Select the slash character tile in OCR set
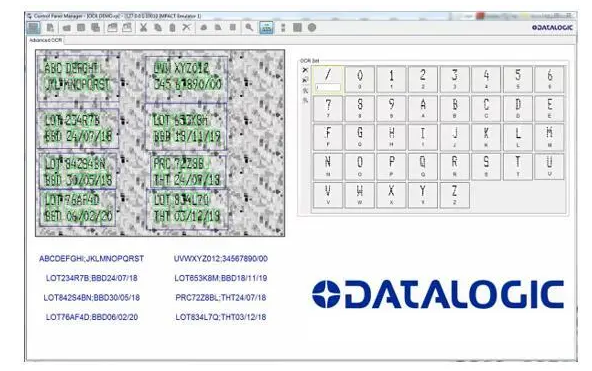 point(328,79)
